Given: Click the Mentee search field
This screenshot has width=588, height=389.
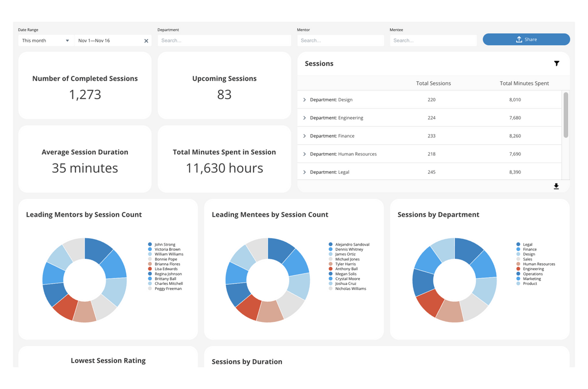Looking at the screenshot, I should pos(433,40).
